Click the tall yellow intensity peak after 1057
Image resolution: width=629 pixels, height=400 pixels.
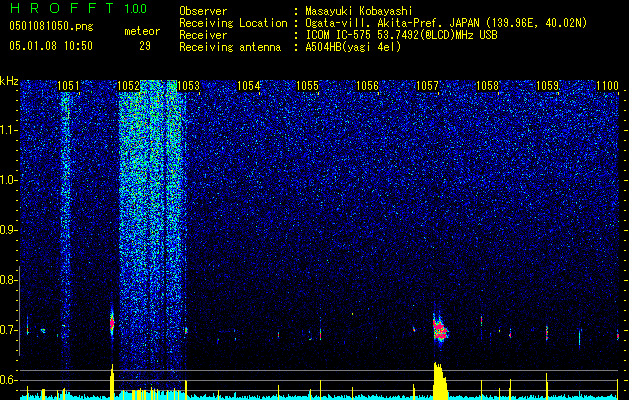440,381
